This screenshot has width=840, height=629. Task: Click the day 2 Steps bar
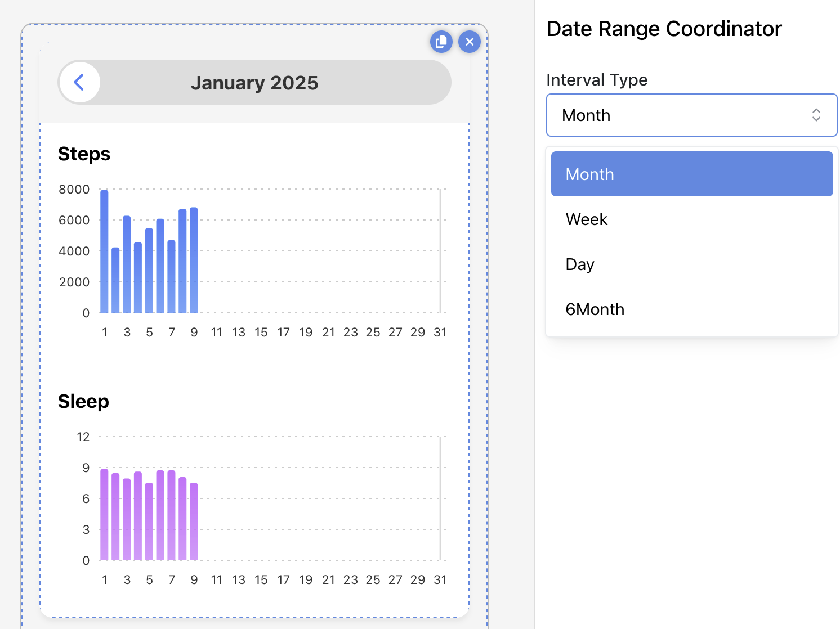115,280
